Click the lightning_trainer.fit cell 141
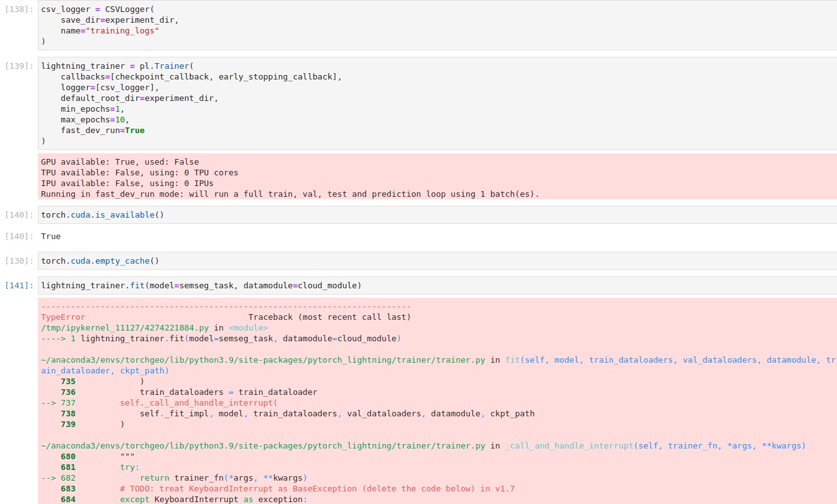 [437, 286]
